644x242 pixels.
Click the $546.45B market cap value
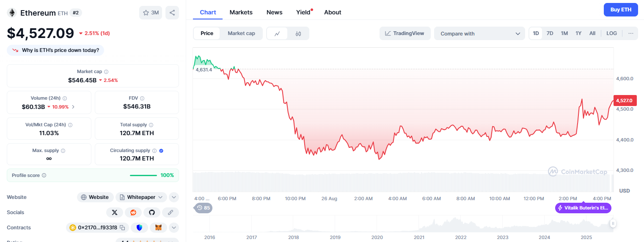(82, 80)
